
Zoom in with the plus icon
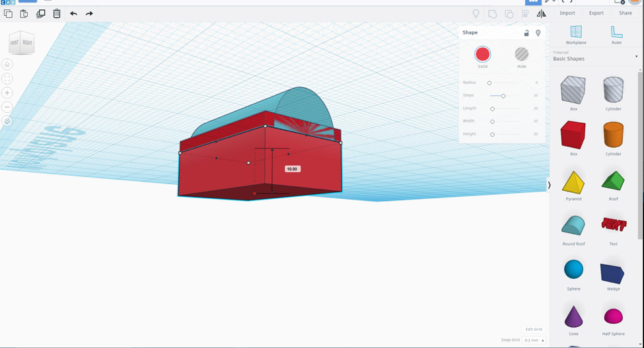[x=7, y=92]
